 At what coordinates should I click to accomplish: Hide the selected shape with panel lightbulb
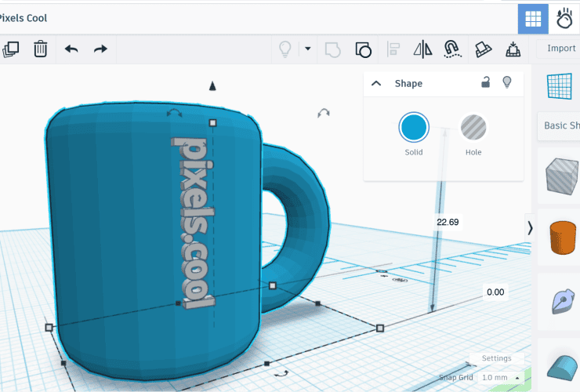(x=507, y=82)
